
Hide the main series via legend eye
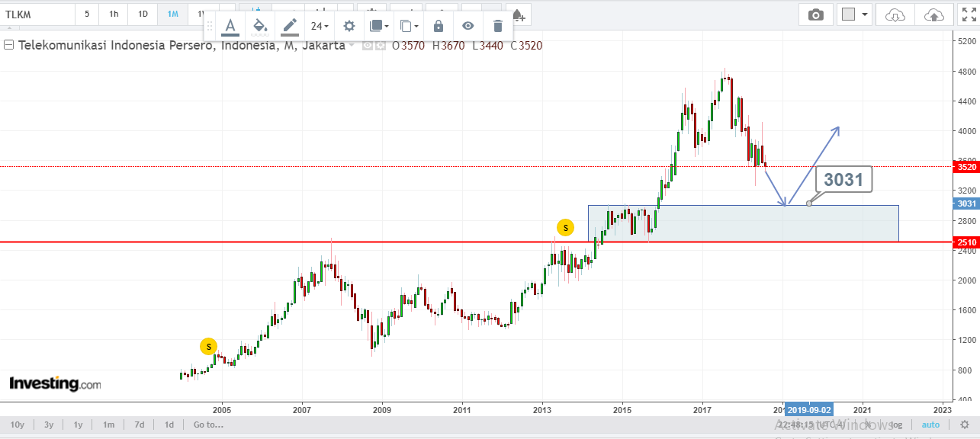pyautogui.click(x=368, y=46)
